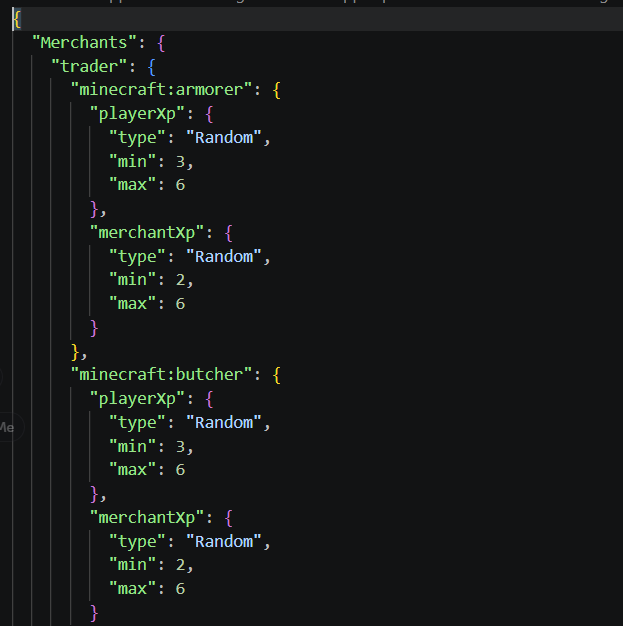
Task: Click "Random" value in butcher merchantXp
Action: point(224,542)
